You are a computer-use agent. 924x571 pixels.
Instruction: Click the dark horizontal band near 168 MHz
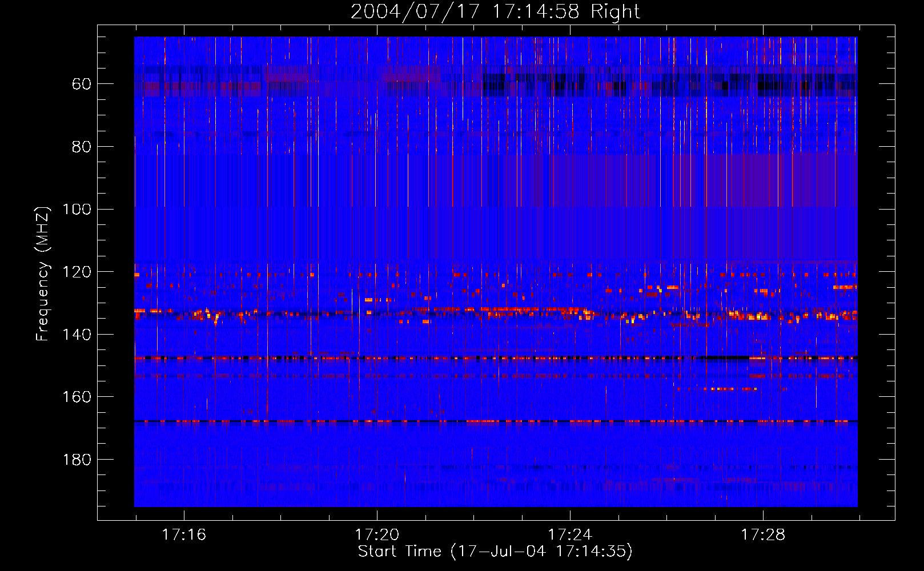(496, 421)
